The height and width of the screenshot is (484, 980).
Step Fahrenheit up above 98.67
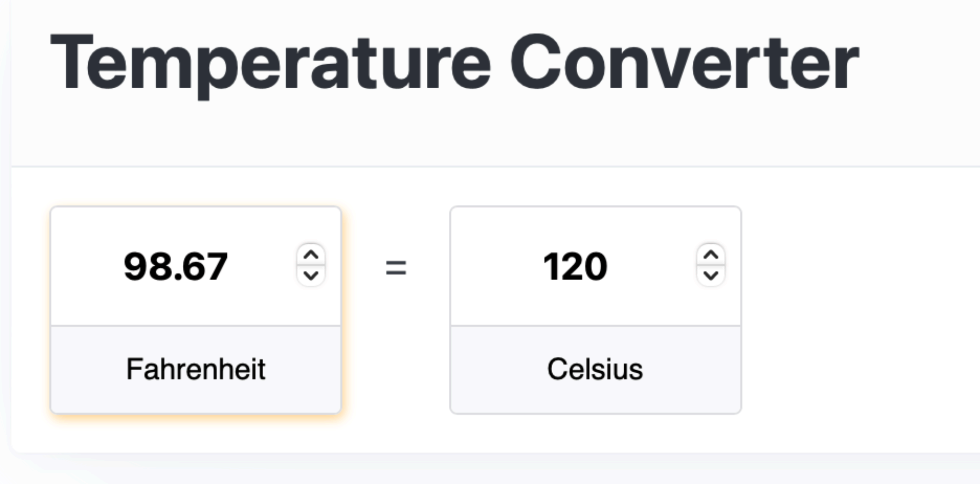[311, 255]
